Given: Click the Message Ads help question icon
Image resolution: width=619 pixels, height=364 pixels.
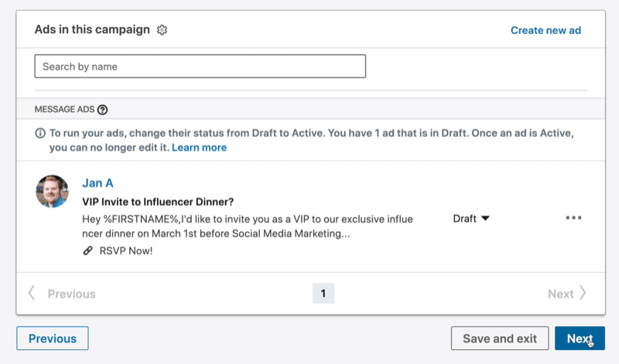Looking at the screenshot, I should click(x=102, y=110).
